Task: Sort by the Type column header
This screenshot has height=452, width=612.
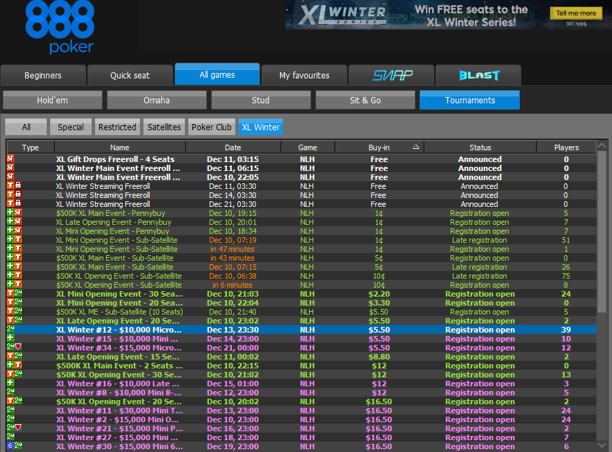Action: point(30,148)
